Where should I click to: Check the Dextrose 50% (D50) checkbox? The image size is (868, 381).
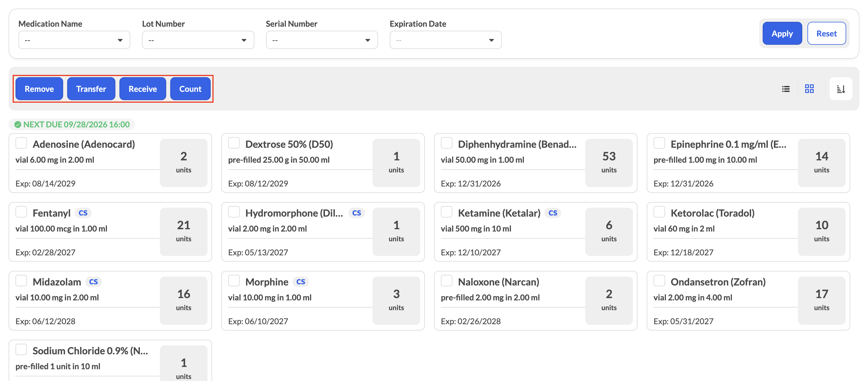point(234,143)
